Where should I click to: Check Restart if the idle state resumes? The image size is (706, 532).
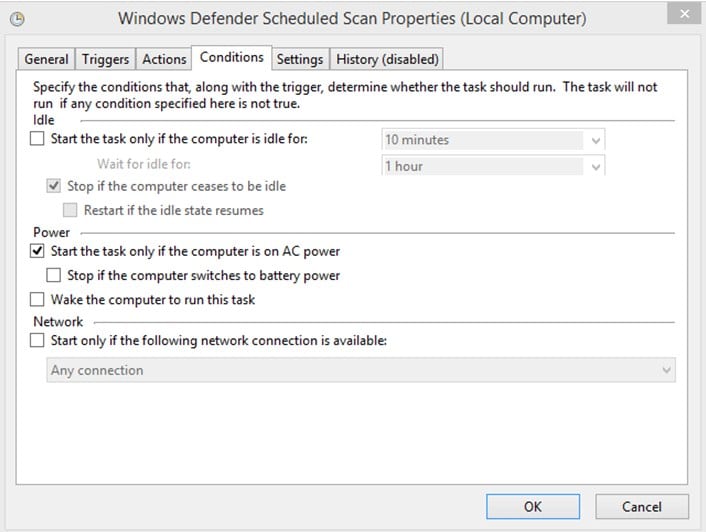pyautogui.click(x=70, y=210)
